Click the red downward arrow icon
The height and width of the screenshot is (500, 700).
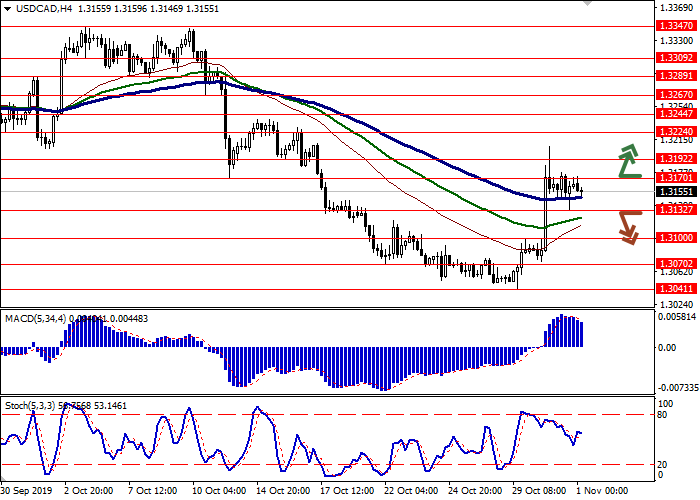(628, 227)
